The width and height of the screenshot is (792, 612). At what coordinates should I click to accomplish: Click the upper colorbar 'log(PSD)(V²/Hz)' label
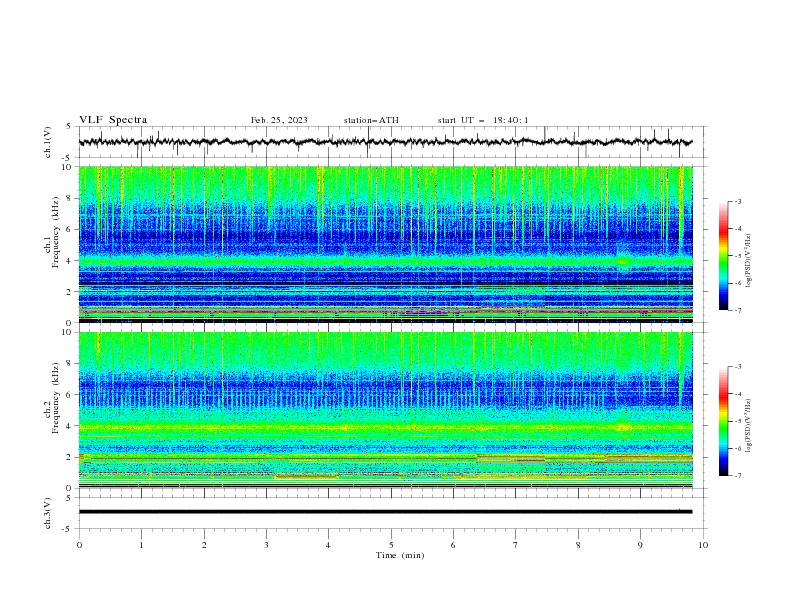(x=748, y=261)
